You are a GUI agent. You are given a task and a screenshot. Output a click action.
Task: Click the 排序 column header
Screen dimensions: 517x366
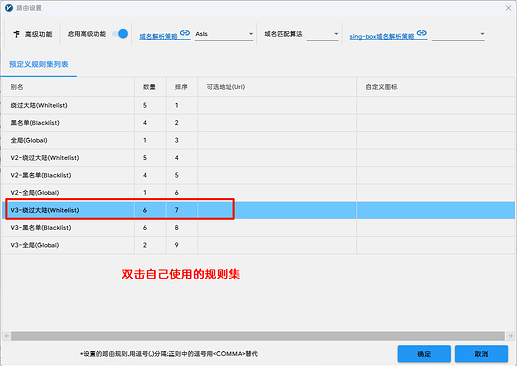[182, 87]
